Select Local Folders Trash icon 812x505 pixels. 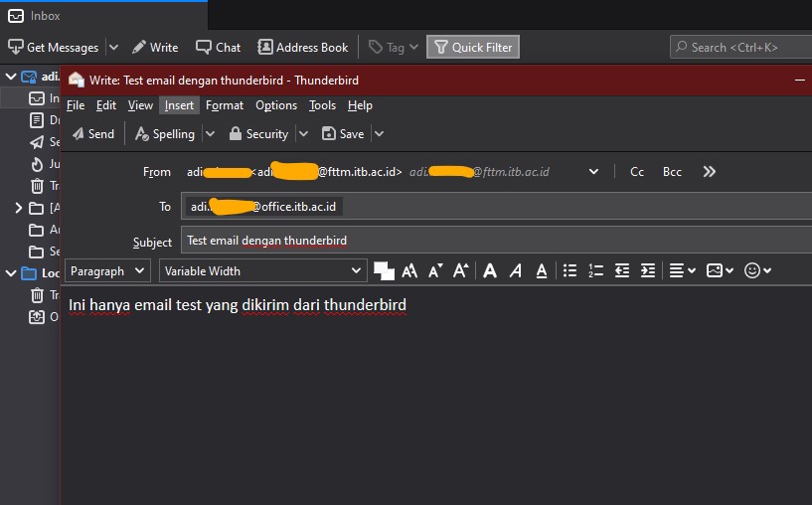click(x=37, y=295)
